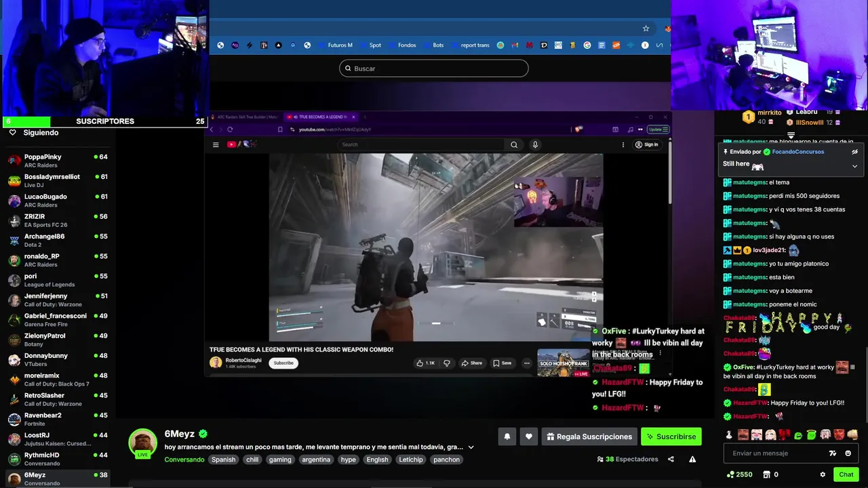Open the Spot bookmark
The image size is (868, 488).
click(x=375, y=45)
